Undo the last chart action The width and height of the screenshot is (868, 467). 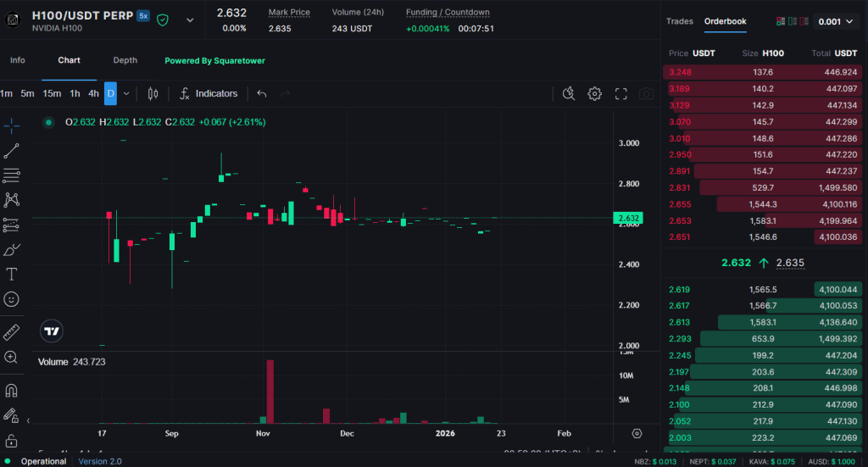[262, 93]
